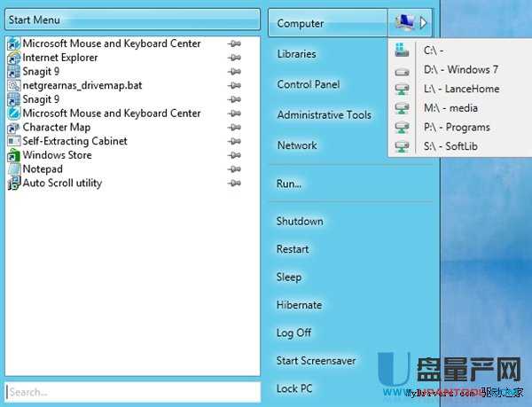The height and width of the screenshot is (407, 532).
Task: Toggle the pin for Auto Scroll utility
Action: point(234,184)
